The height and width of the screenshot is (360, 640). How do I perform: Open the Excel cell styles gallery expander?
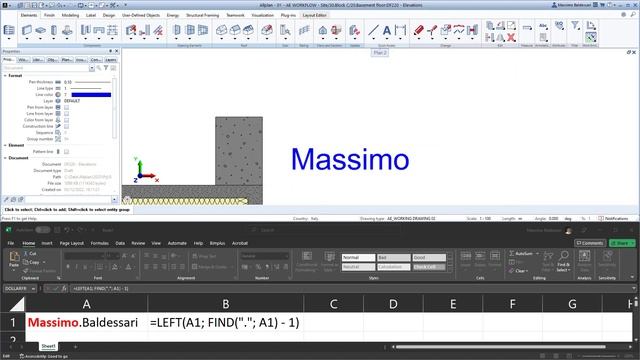450,268
